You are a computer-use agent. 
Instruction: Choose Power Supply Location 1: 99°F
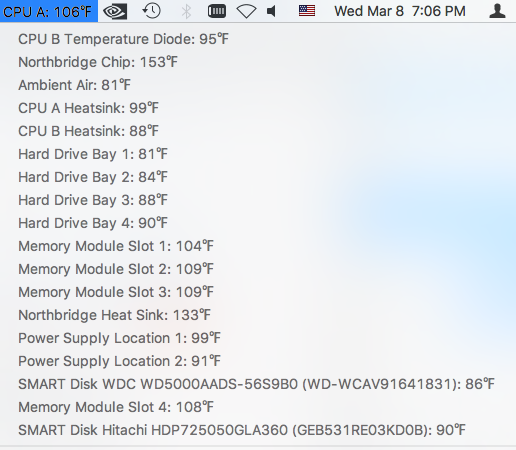point(258,338)
